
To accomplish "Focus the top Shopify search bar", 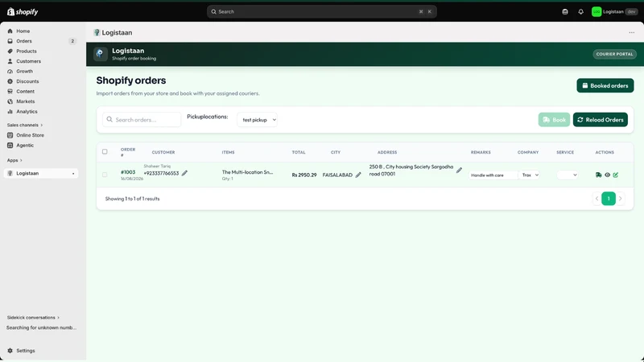I will (321, 11).
